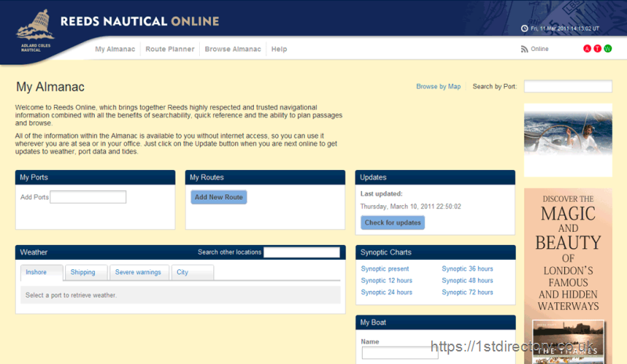Focus the Search by Port field
The width and height of the screenshot is (627, 364).
click(567, 86)
